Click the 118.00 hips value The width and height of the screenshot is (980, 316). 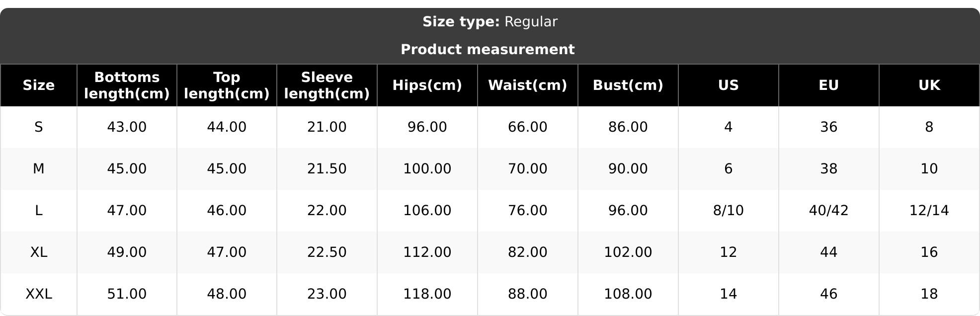pos(427,294)
